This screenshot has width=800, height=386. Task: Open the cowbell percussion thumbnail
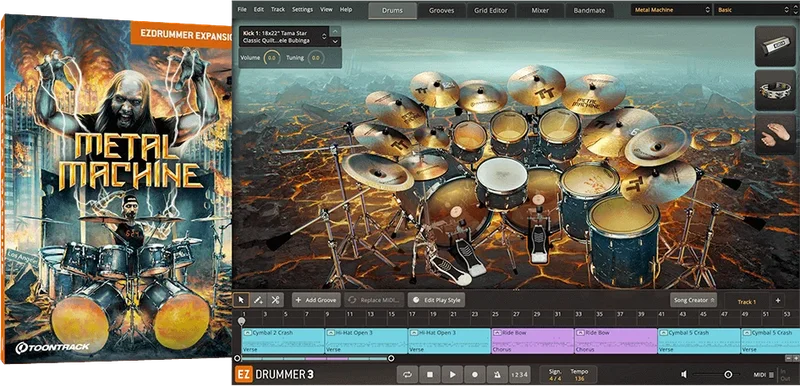776,46
